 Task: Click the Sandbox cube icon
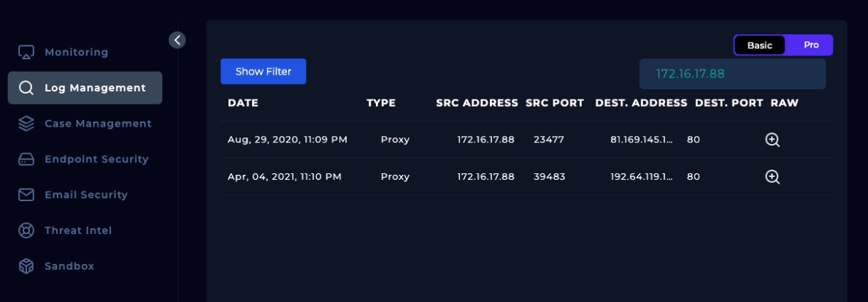point(26,266)
